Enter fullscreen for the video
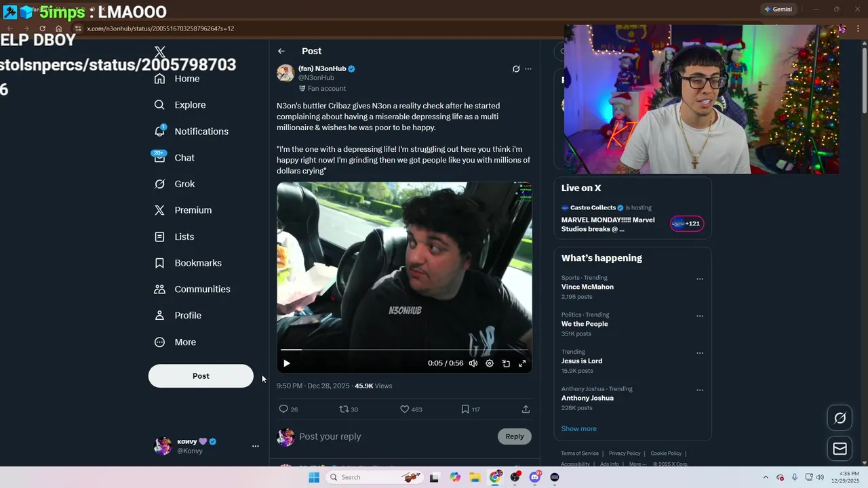Image resolution: width=868 pixels, height=488 pixels. (522, 363)
